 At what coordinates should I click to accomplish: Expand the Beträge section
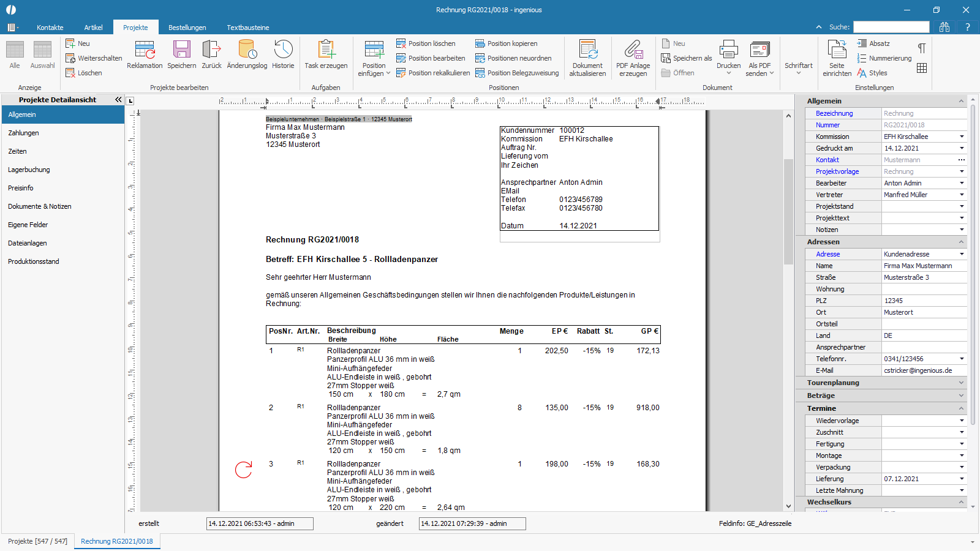click(961, 395)
